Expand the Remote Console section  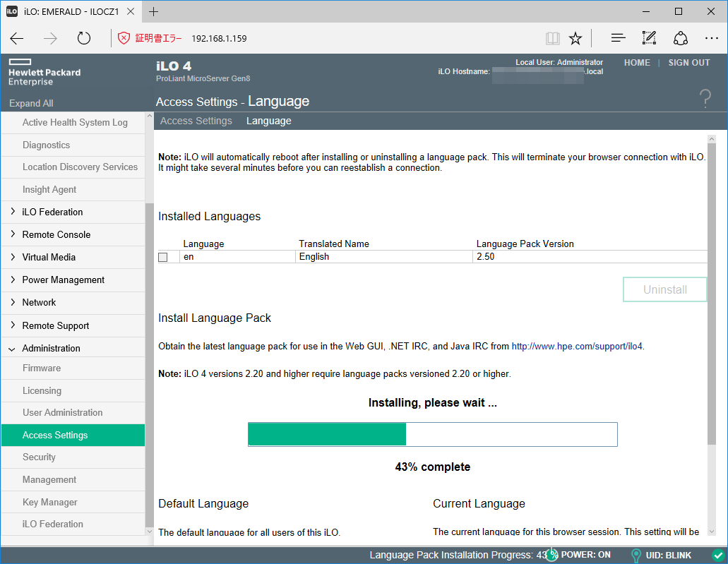pos(13,234)
